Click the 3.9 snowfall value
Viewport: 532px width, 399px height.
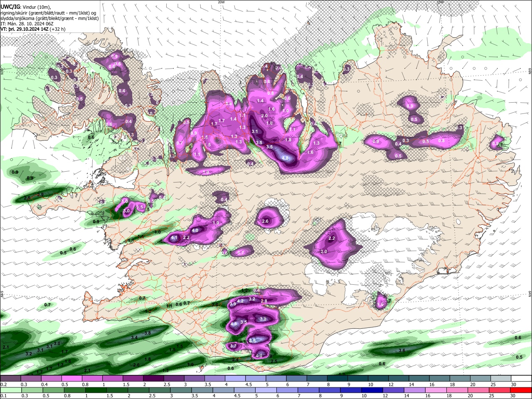pyautogui.click(x=233, y=304)
